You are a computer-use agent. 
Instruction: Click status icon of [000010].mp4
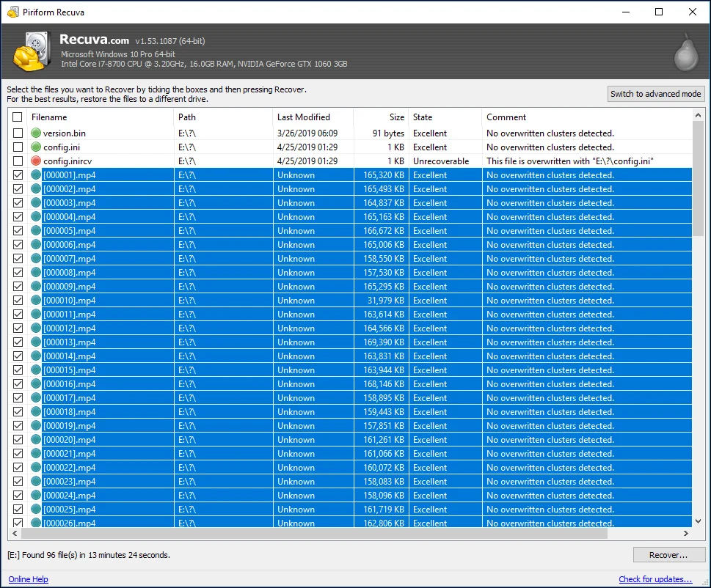pos(36,301)
